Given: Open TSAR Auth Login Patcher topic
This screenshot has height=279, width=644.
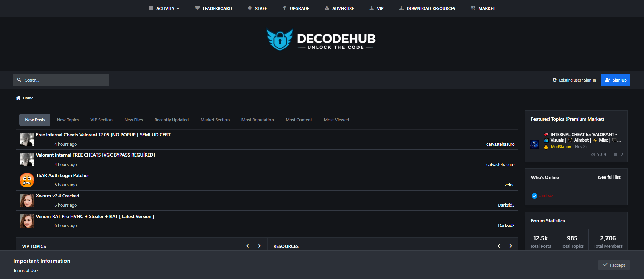Looking at the screenshot, I should click(62, 175).
